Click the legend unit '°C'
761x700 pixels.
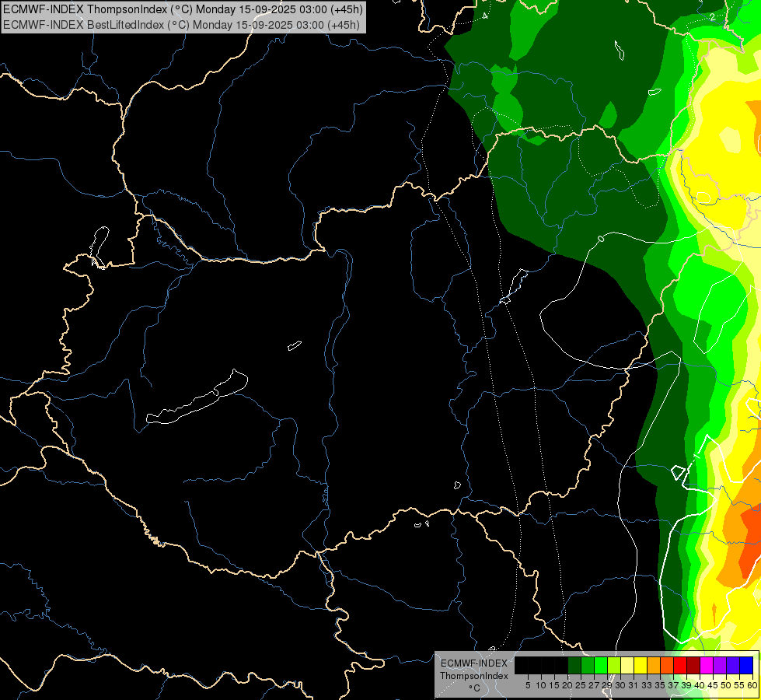pos(475,688)
